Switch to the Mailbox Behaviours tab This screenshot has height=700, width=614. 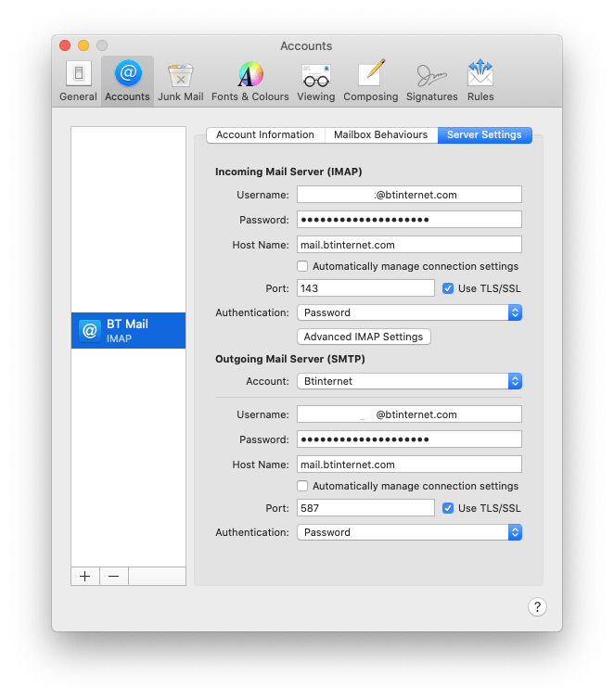381,134
